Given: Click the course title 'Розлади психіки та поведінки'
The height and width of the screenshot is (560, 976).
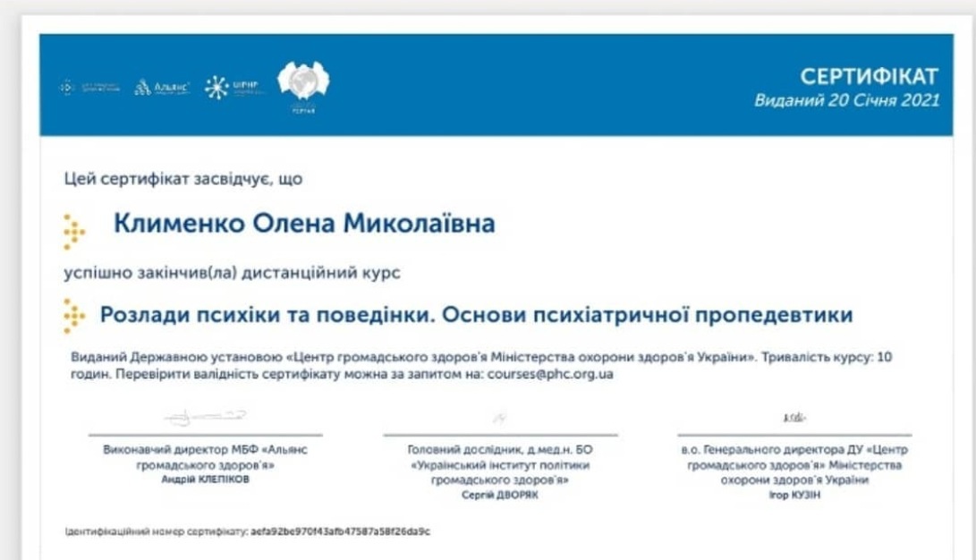Looking at the screenshot, I should pos(475,315).
